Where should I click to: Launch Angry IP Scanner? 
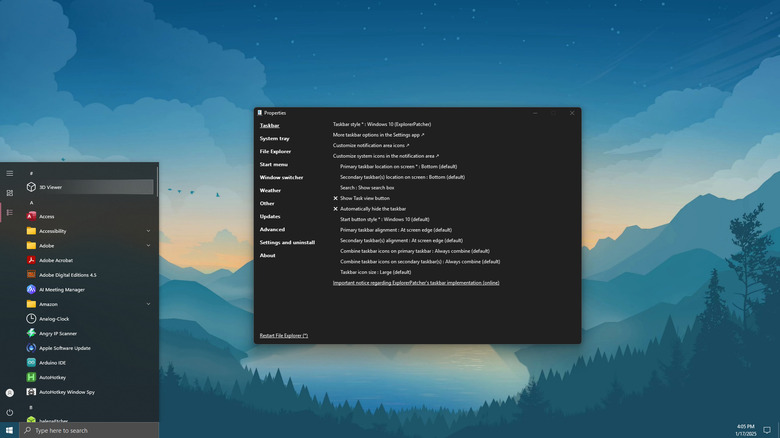[x=58, y=333]
